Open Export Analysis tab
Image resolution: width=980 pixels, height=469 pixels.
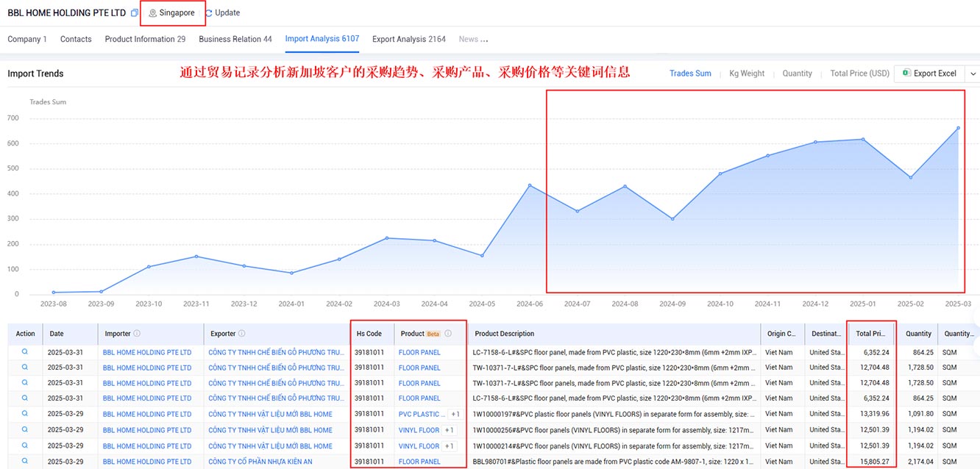click(409, 39)
